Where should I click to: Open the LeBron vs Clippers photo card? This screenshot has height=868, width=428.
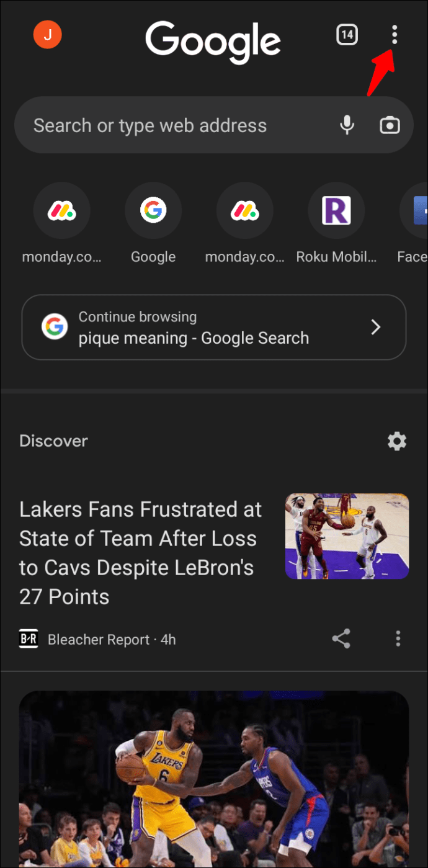(x=214, y=779)
